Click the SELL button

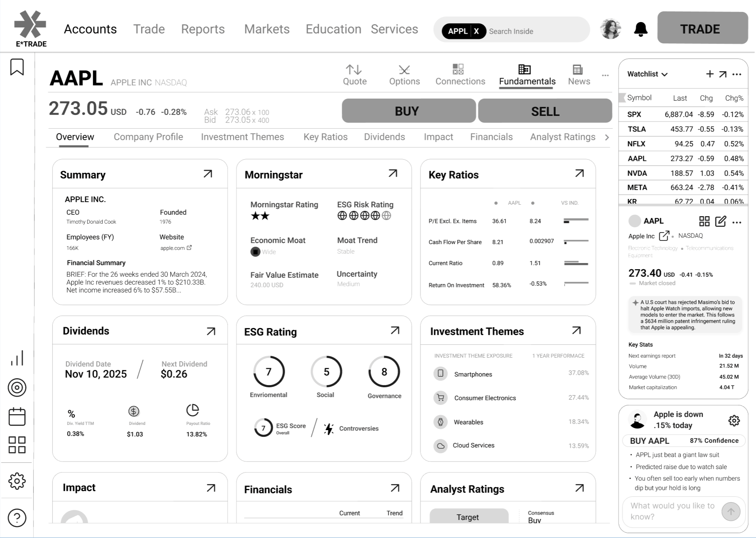click(545, 111)
